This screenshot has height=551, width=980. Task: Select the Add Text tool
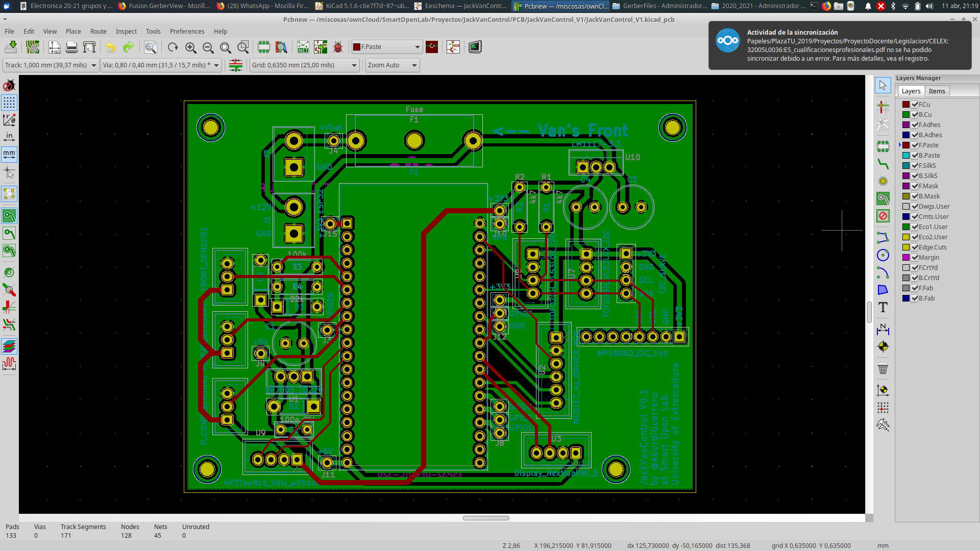[x=883, y=307]
